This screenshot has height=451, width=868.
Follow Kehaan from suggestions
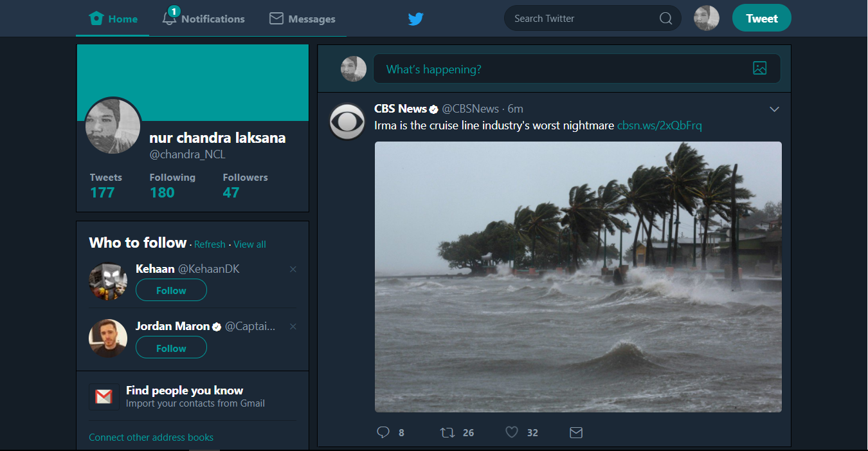[x=171, y=290]
